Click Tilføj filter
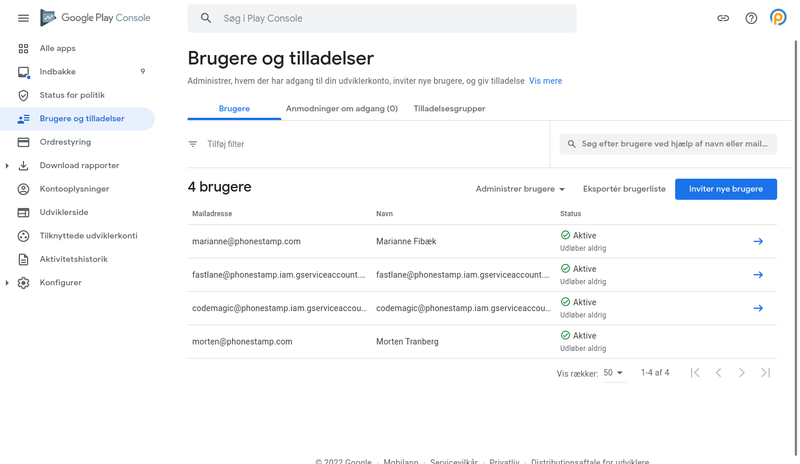The width and height of the screenshot is (800, 464). (226, 144)
